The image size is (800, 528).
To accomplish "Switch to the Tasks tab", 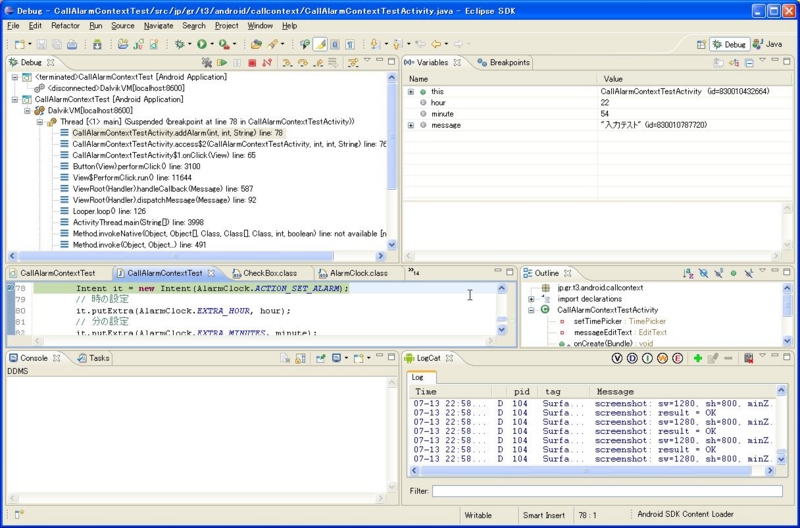I will (93, 358).
